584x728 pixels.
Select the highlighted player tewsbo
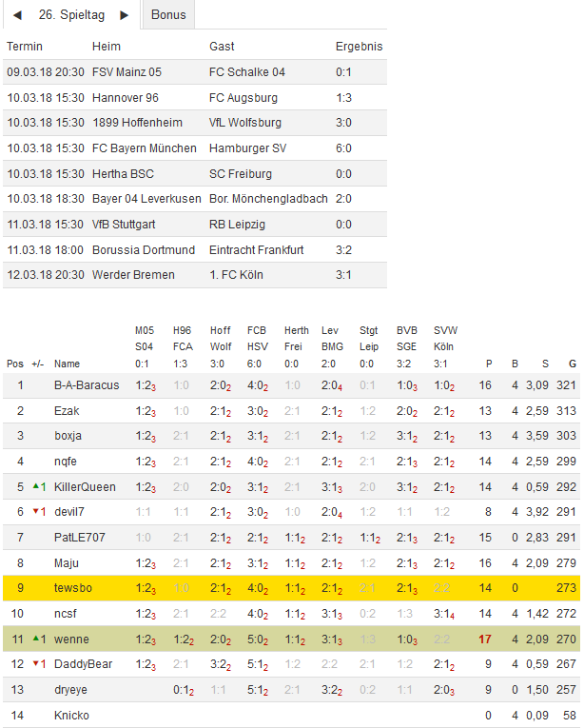pyautogui.click(x=73, y=587)
